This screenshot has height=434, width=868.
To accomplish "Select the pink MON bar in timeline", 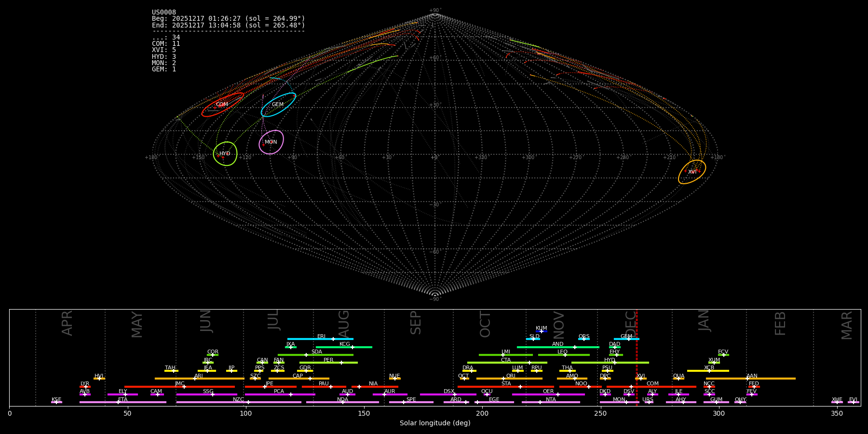I will point(620,402).
